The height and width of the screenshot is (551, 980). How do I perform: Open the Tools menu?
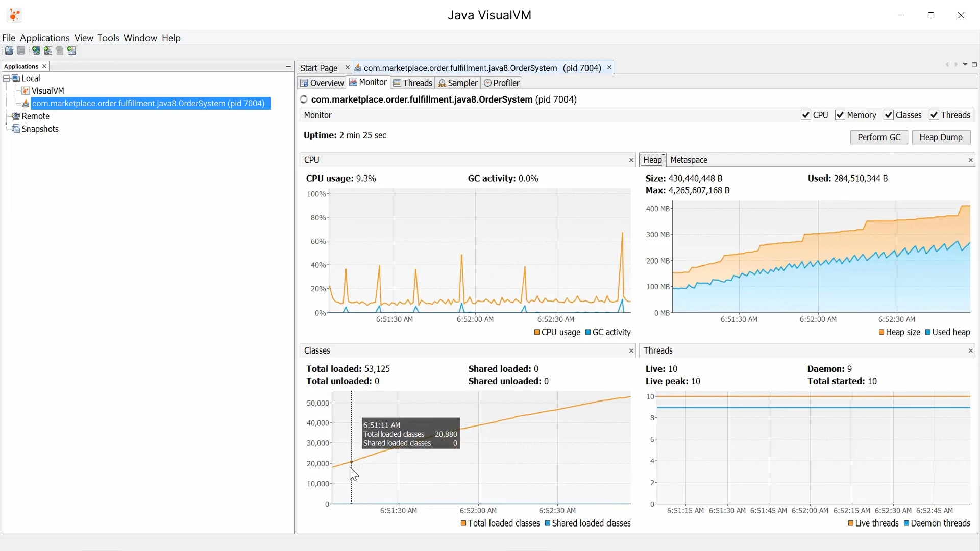108,38
